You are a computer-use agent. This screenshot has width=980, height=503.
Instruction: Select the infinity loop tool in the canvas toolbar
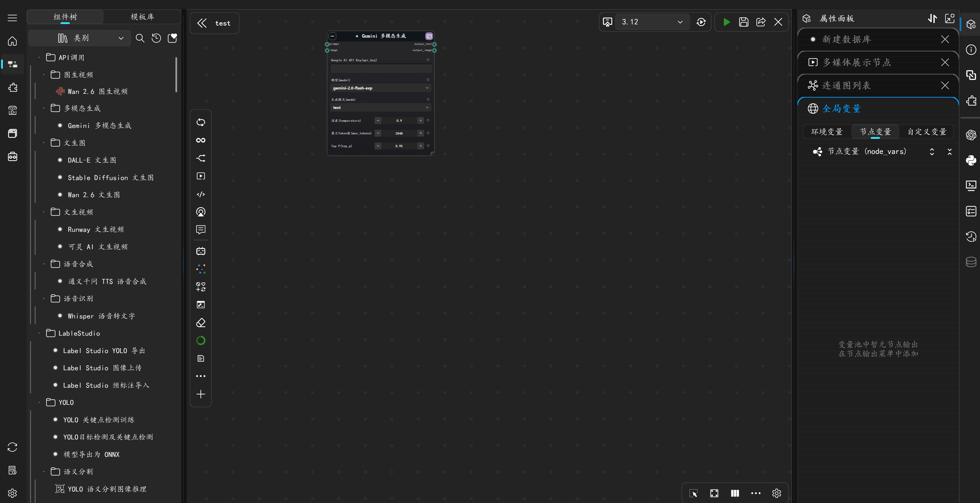[x=201, y=140]
